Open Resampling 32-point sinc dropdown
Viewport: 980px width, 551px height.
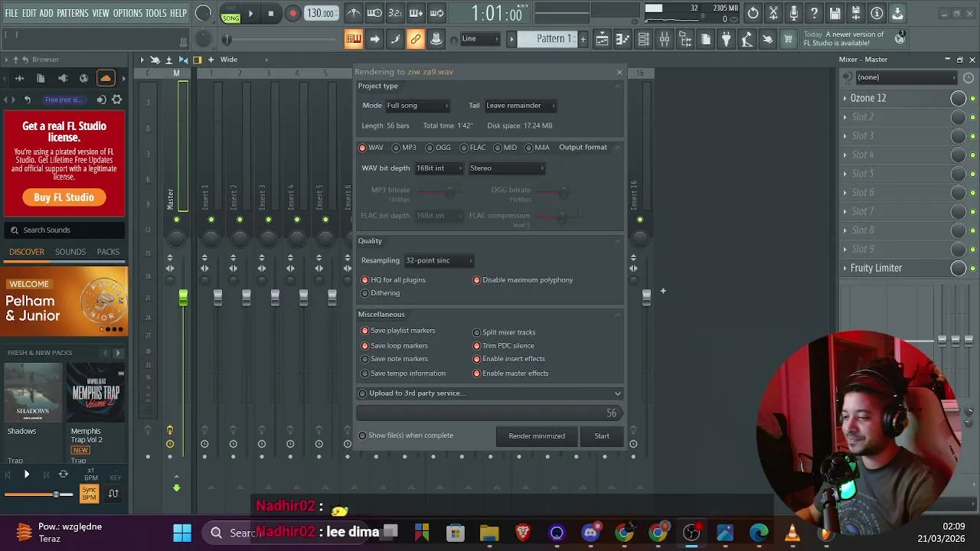pyautogui.click(x=438, y=261)
